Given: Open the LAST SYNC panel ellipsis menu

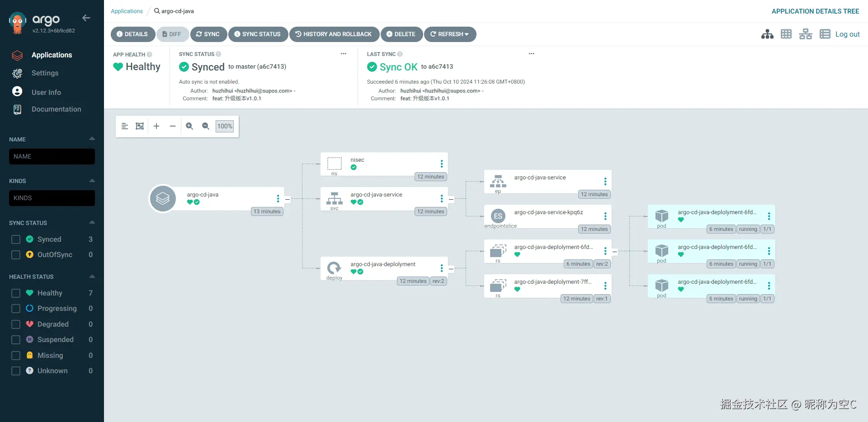Looking at the screenshot, I should pos(532,54).
